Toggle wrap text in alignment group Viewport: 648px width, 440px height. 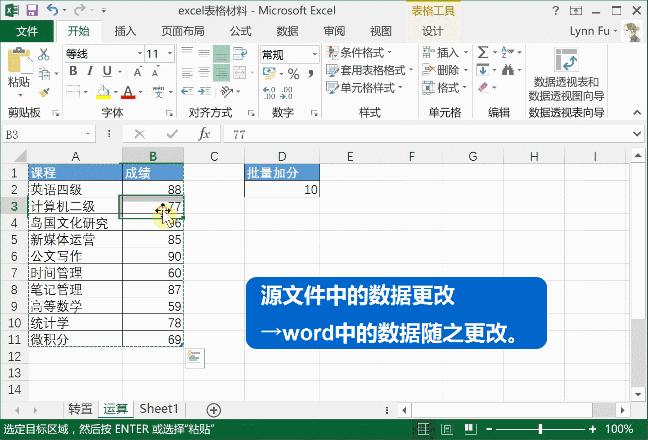(239, 53)
